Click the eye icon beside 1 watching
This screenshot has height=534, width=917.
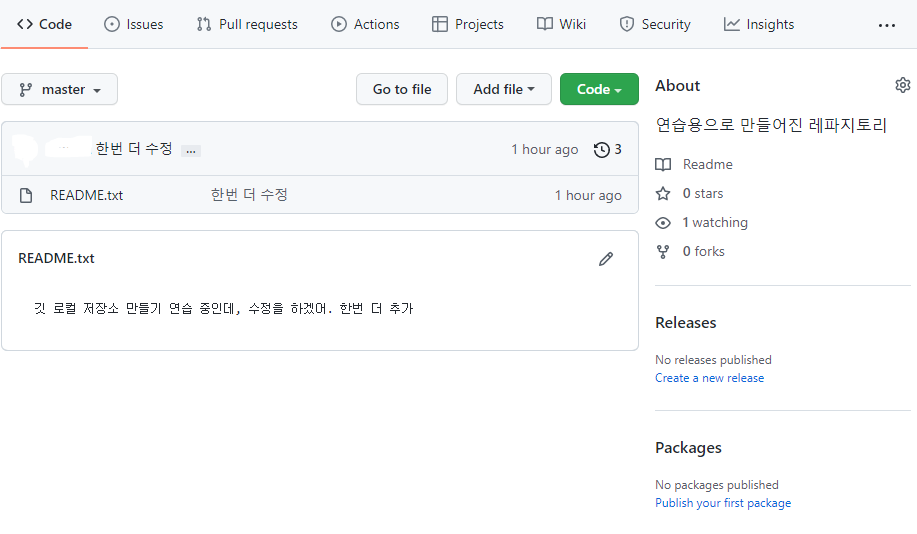(663, 223)
